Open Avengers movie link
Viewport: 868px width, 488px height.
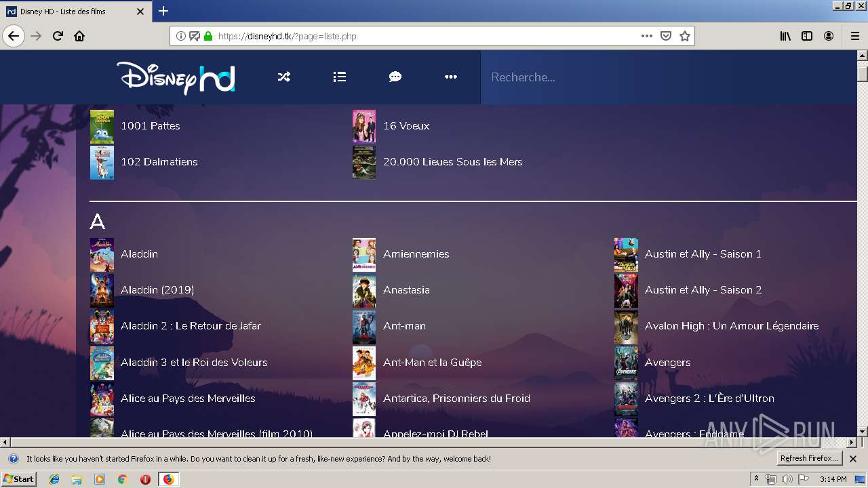click(x=667, y=362)
